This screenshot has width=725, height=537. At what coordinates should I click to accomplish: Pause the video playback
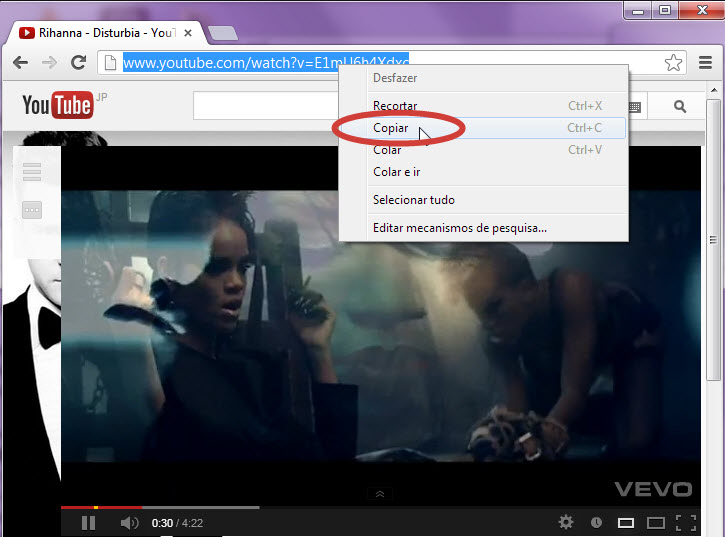pyautogui.click(x=88, y=523)
